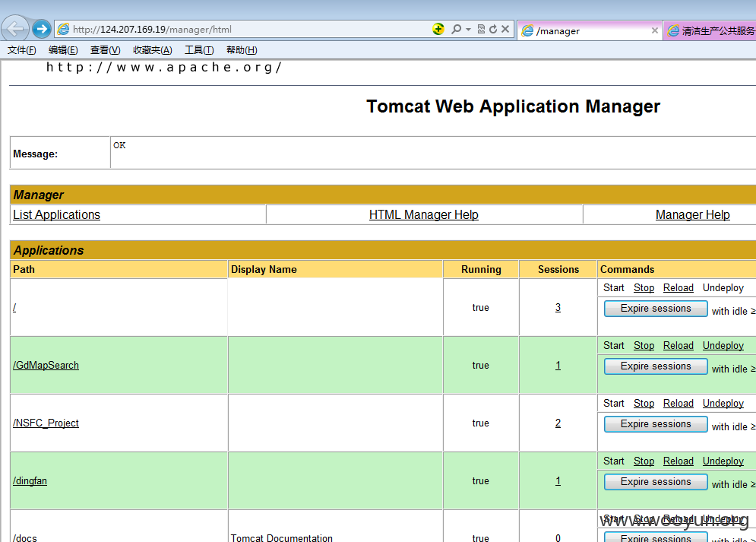Open the /dingfan application link
Image resolution: width=756 pixels, height=542 pixels.
[30, 480]
